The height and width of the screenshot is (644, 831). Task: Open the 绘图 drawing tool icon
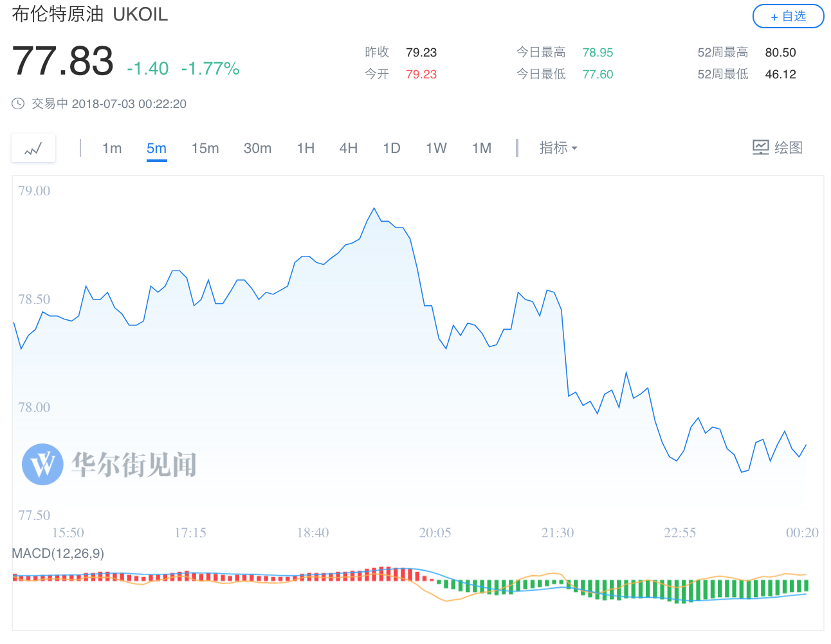[761, 148]
